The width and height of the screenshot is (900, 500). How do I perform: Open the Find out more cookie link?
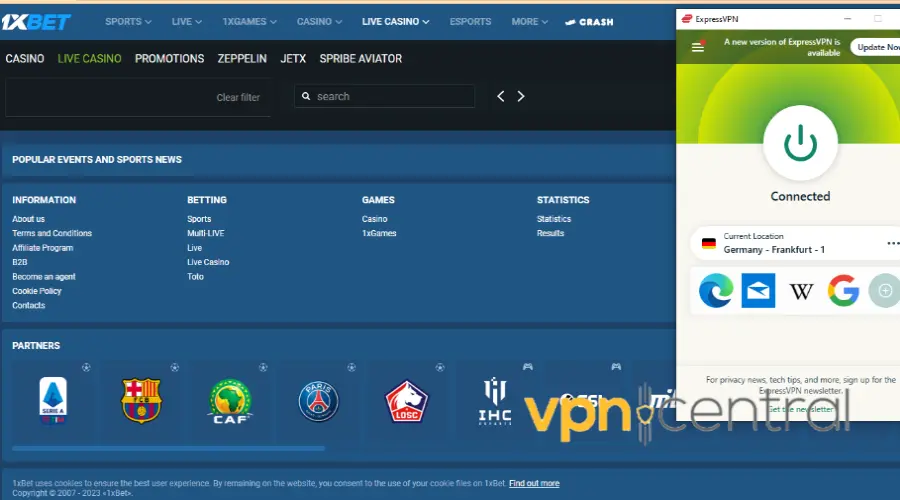click(x=534, y=483)
